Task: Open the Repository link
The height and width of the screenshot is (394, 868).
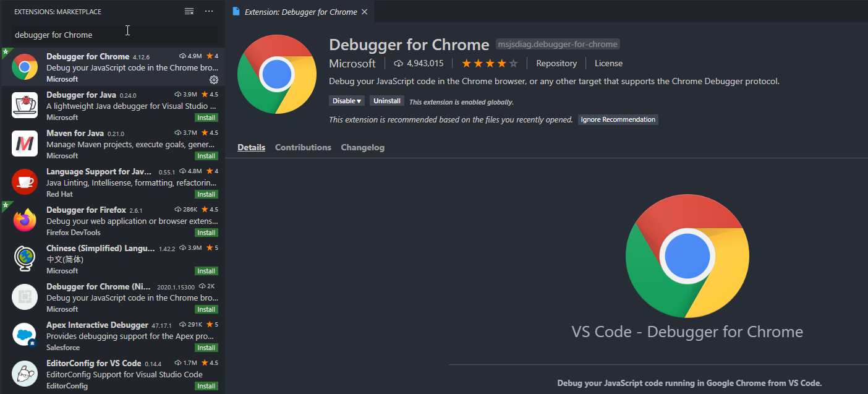Action: 556,64
